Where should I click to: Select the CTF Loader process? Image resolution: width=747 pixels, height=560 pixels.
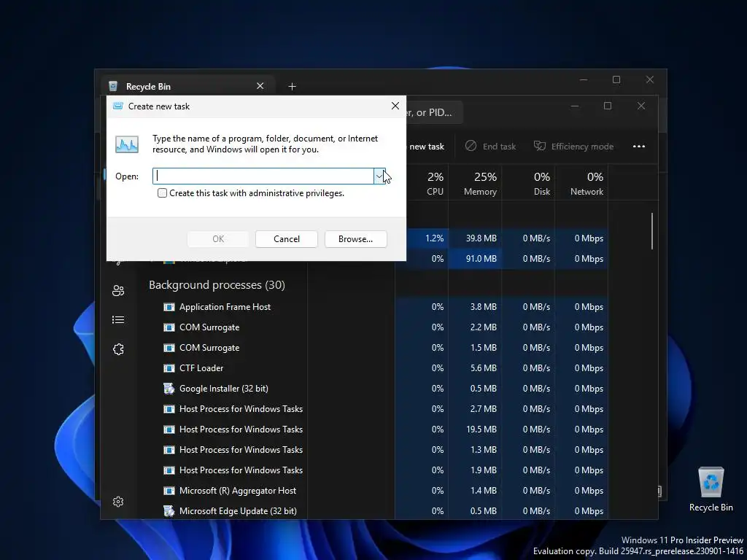tap(201, 368)
